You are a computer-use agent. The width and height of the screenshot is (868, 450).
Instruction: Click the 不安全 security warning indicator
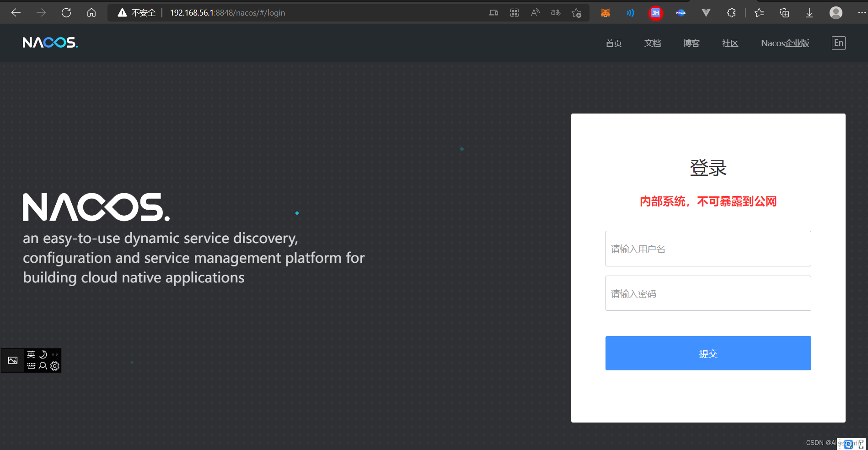point(137,13)
